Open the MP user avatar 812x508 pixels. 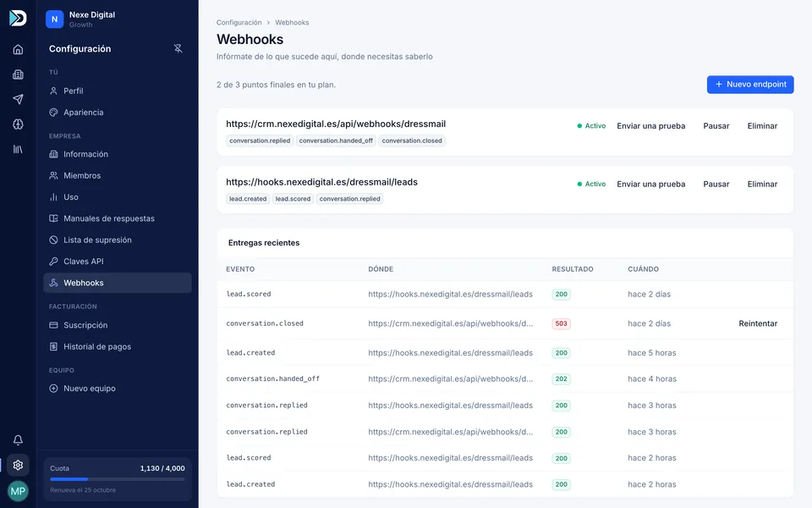[18, 491]
